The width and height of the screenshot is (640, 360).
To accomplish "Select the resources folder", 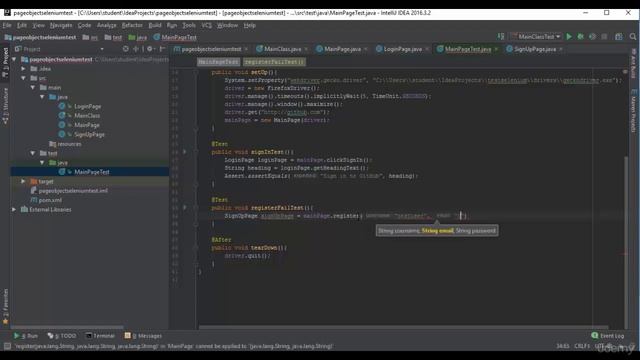I will (69, 144).
